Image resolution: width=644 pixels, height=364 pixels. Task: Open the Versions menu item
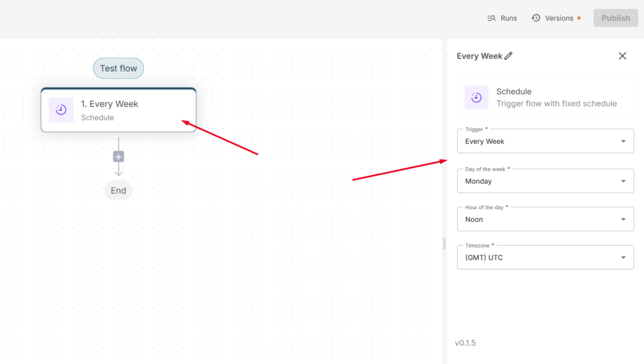tap(556, 18)
